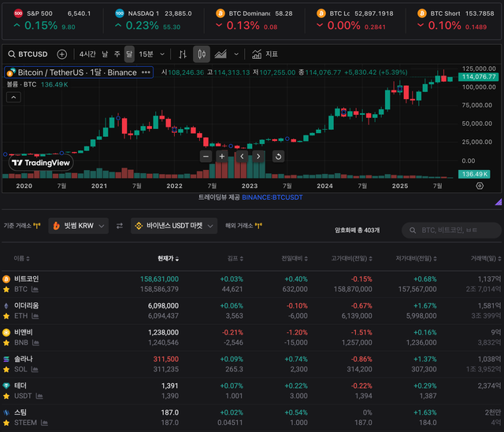
Task: Select the 달 monthly interval
Action: tap(129, 54)
